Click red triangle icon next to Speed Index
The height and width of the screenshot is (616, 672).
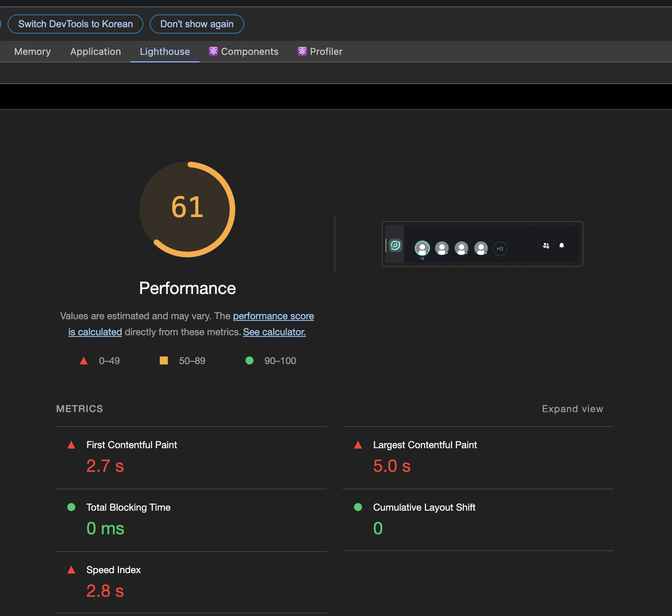click(x=71, y=570)
